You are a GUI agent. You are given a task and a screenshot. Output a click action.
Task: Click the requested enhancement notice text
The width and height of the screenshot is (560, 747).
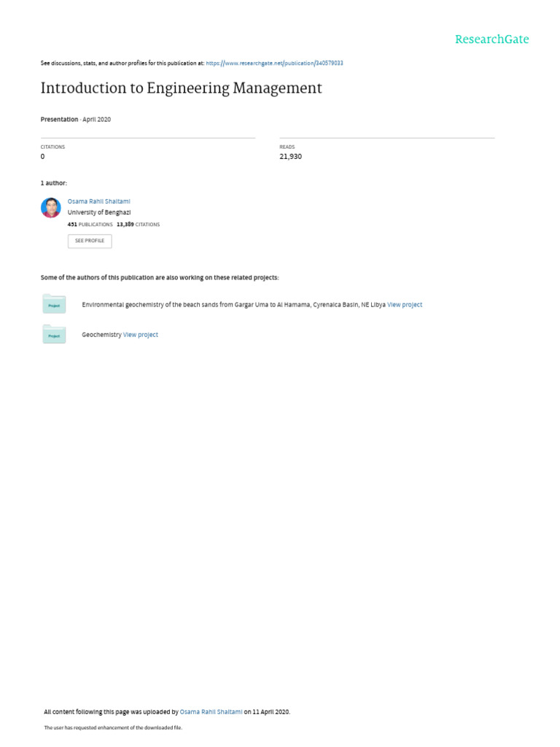pos(113,727)
